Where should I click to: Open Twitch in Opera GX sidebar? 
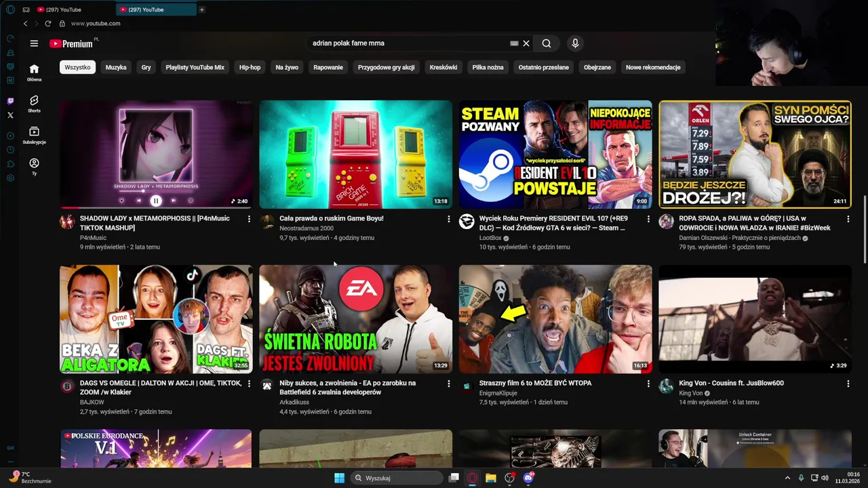(x=10, y=102)
